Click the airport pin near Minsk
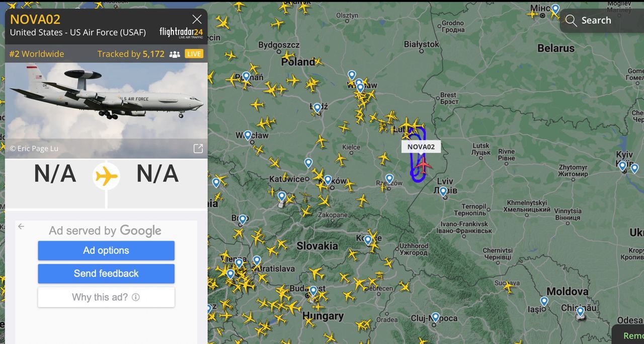The image size is (644, 344). (x=555, y=9)
